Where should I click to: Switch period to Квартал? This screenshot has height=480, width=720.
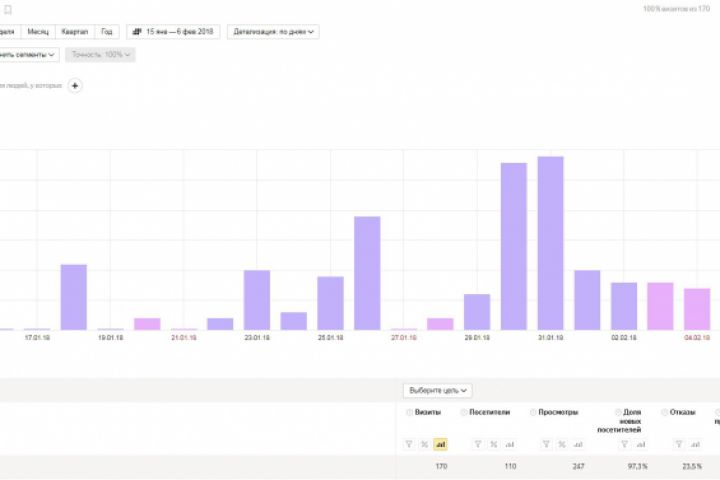[x=75, y=32]
